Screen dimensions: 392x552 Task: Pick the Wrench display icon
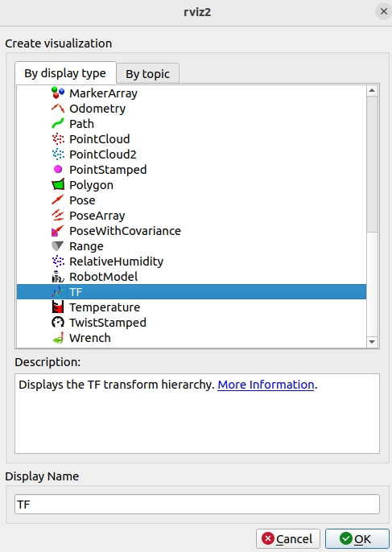(58, 338)
